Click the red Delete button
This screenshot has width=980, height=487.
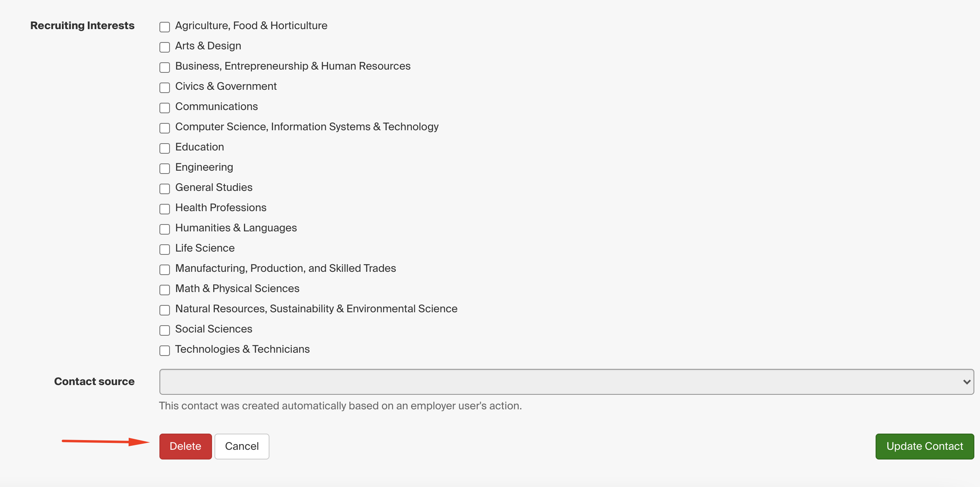pos(185,446)
